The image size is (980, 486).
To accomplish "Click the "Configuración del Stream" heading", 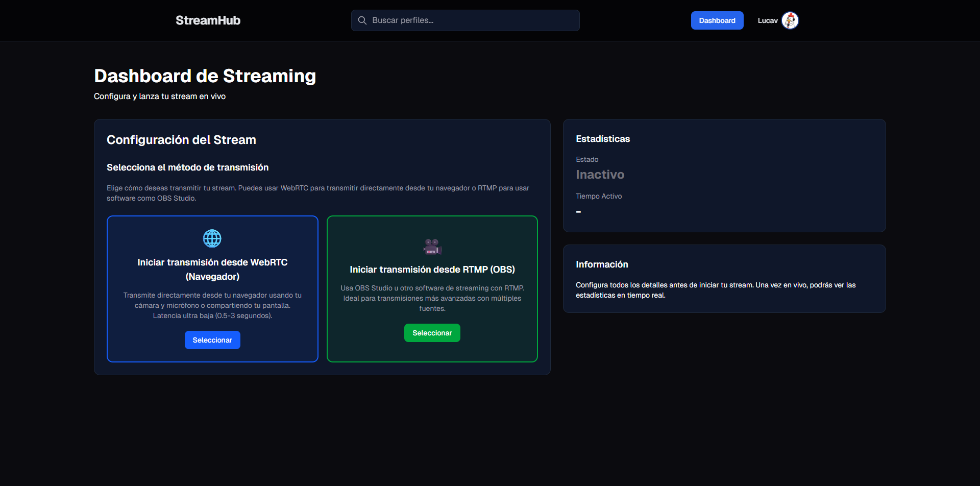I will pos(181,140).
